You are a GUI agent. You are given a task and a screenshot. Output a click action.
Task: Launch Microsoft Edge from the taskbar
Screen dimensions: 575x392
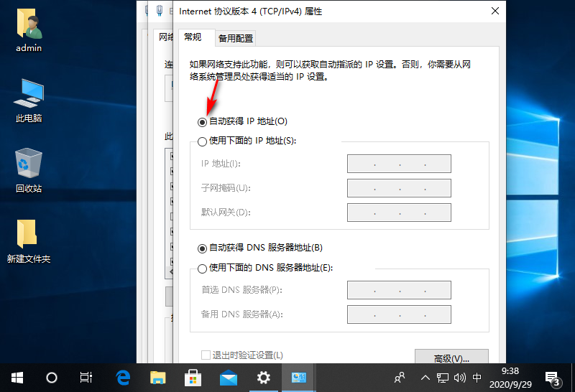point(123,377)
